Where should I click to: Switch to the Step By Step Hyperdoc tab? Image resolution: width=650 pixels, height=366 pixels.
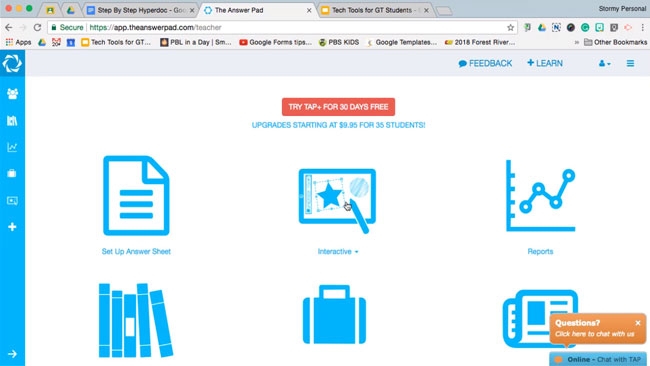pyautogui.click(x=140, y=10)
